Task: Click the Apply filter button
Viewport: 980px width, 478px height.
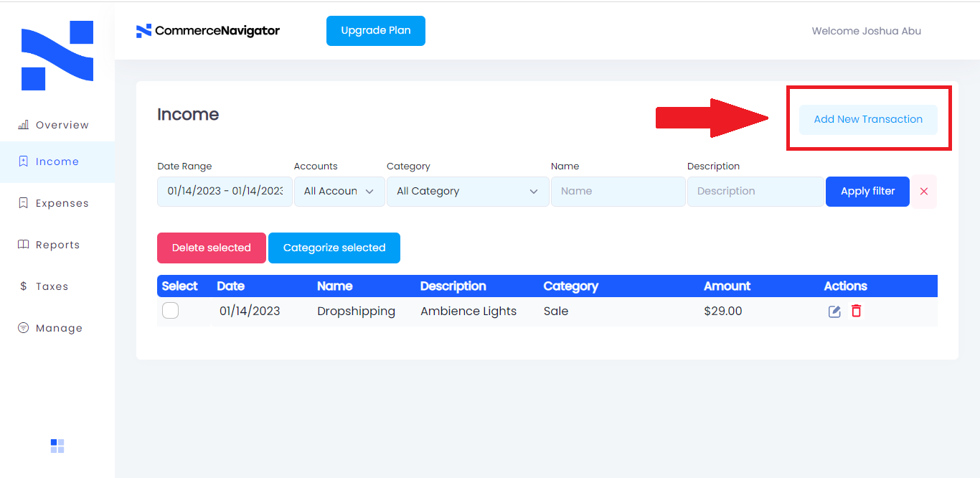Action: [867, 192]
